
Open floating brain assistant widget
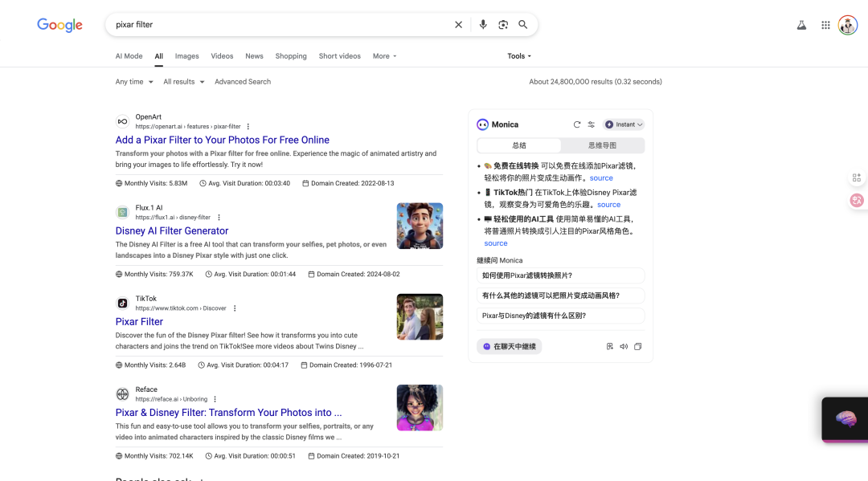coord(845,419)
